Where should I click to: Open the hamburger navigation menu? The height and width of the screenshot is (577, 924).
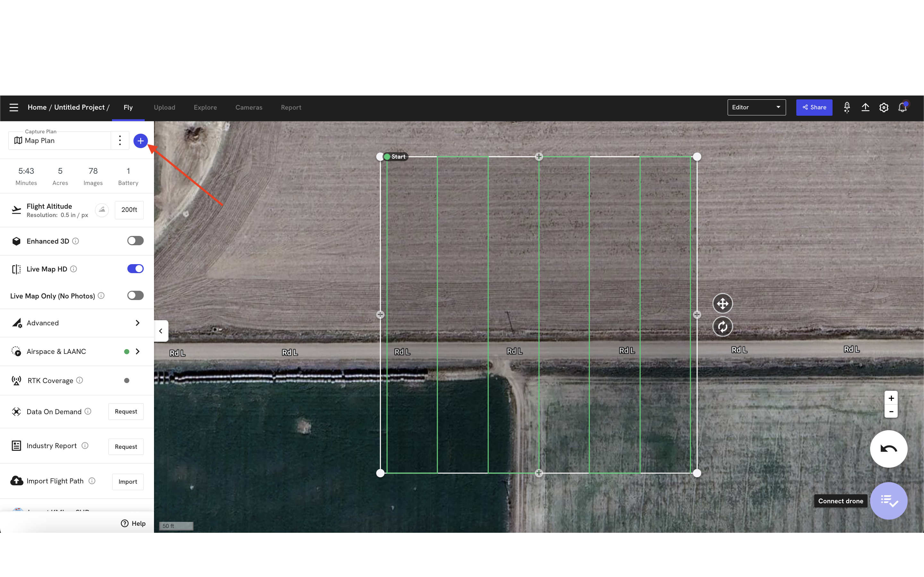point(14,108)
